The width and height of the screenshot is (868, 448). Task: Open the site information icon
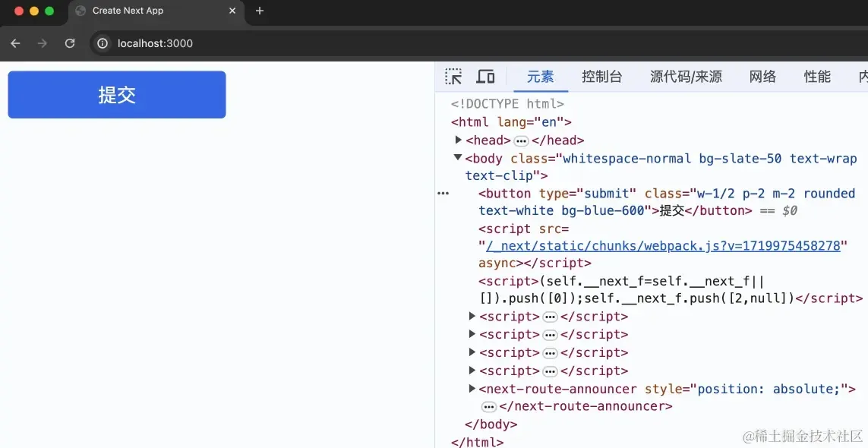[103, 43]
